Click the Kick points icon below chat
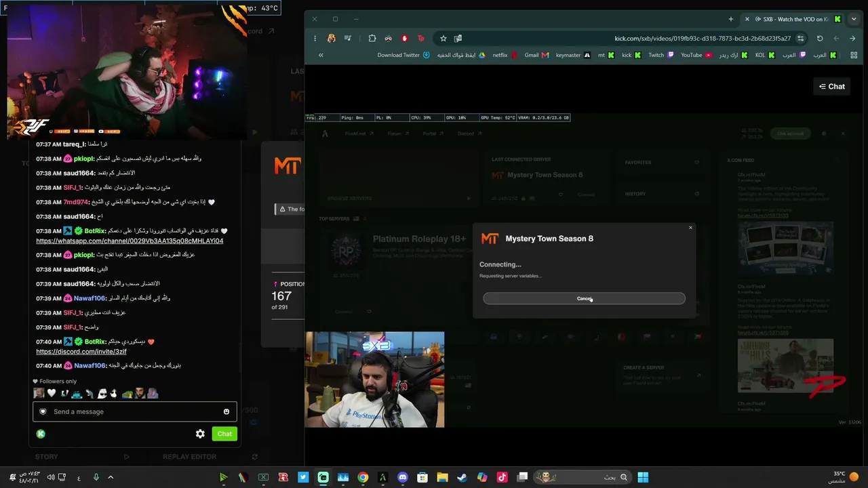This screenshot has width=868, height=488. click(x=41, y=434)
